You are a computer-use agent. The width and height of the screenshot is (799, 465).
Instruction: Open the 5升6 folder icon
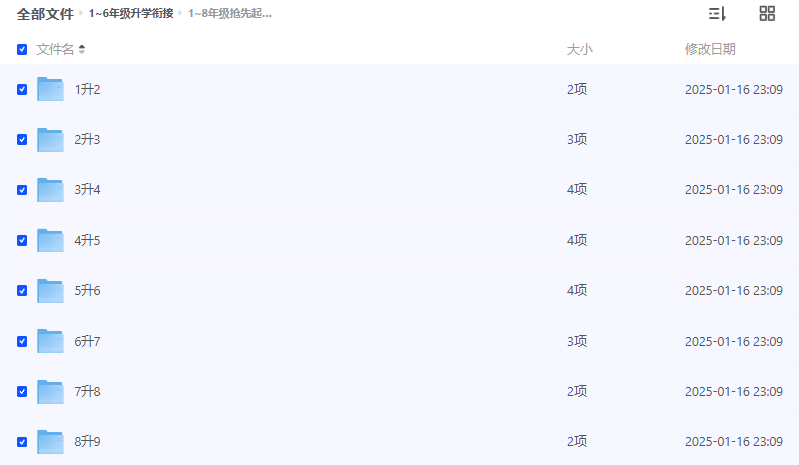[x=50, y=290]
